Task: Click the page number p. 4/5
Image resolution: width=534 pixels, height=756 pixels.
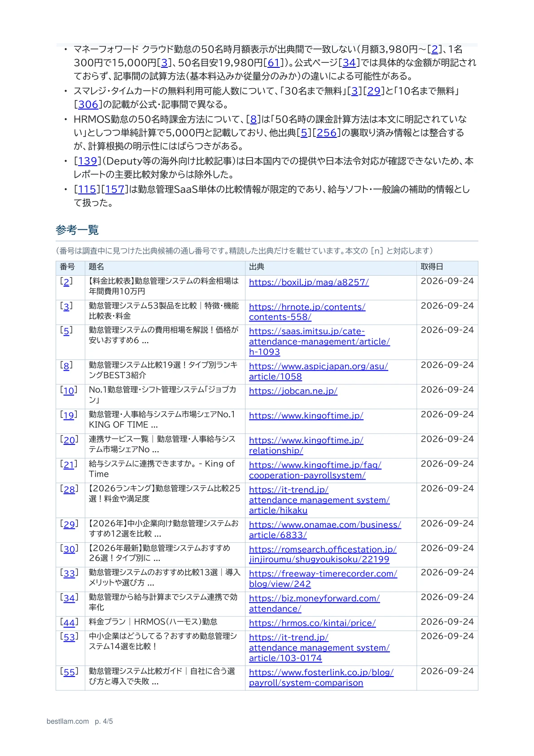Action: point(104,721)
